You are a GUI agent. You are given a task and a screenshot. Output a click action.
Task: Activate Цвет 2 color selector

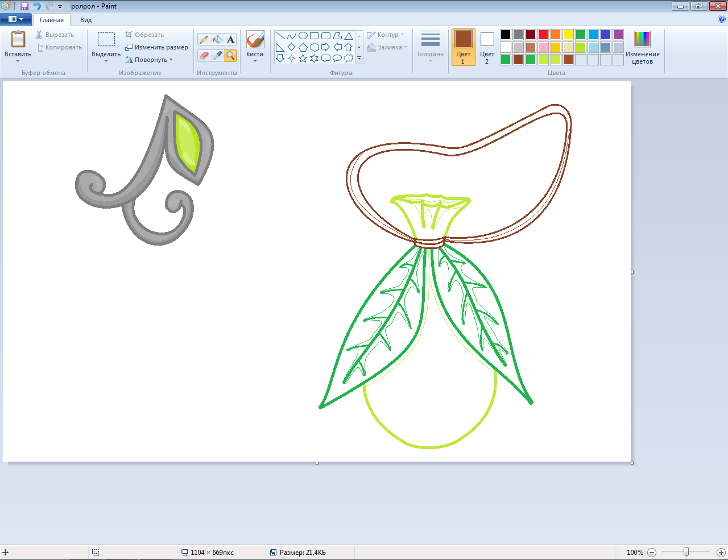pos(487,47)
